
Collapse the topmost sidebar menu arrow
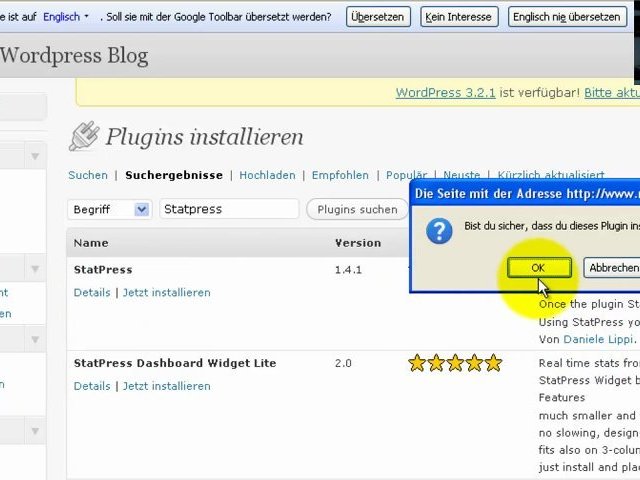coord(35,157)
